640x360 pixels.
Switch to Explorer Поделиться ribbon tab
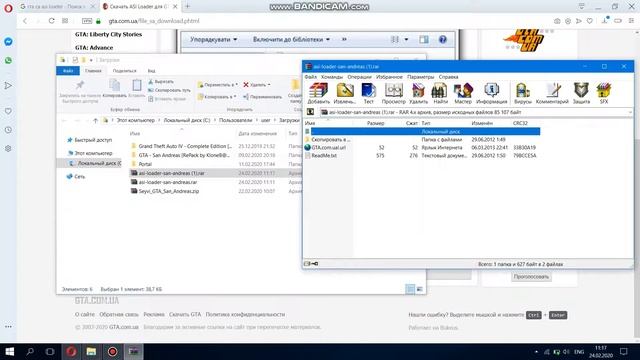point(124,71)
